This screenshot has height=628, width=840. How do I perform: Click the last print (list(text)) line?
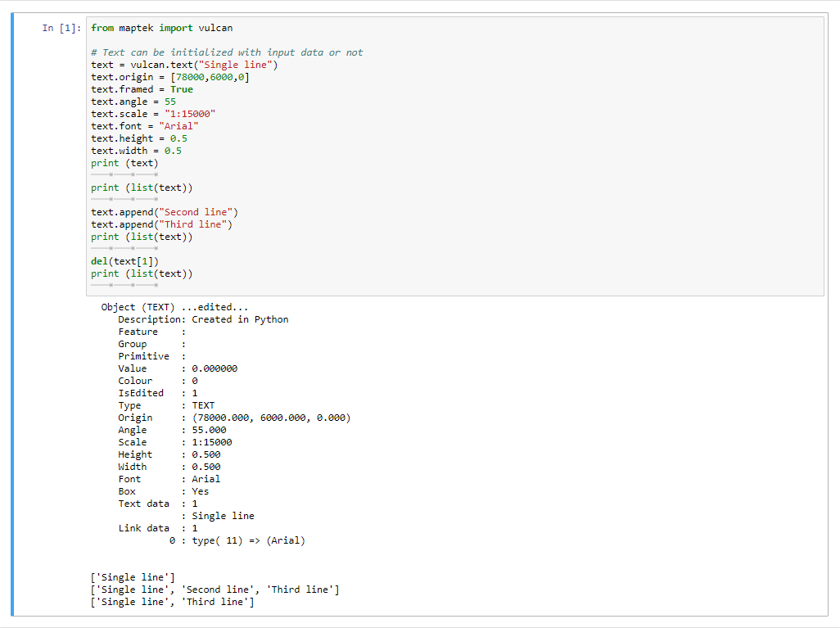tap(142, 273)
